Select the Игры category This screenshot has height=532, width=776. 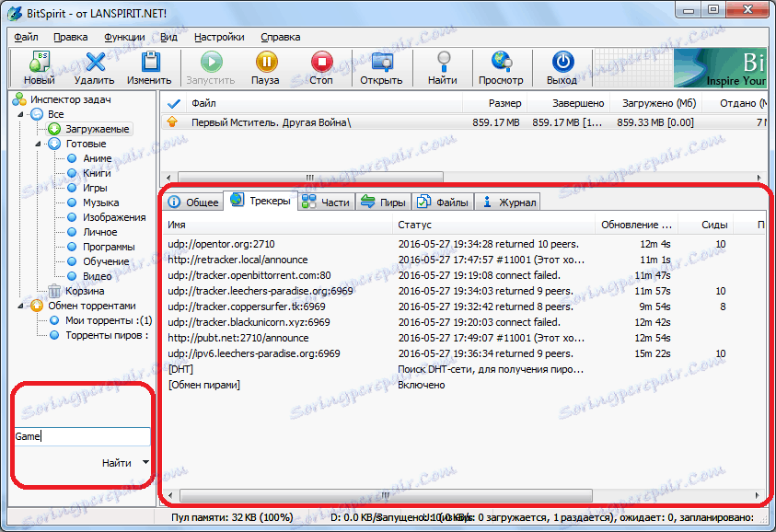tap(95, 188)
